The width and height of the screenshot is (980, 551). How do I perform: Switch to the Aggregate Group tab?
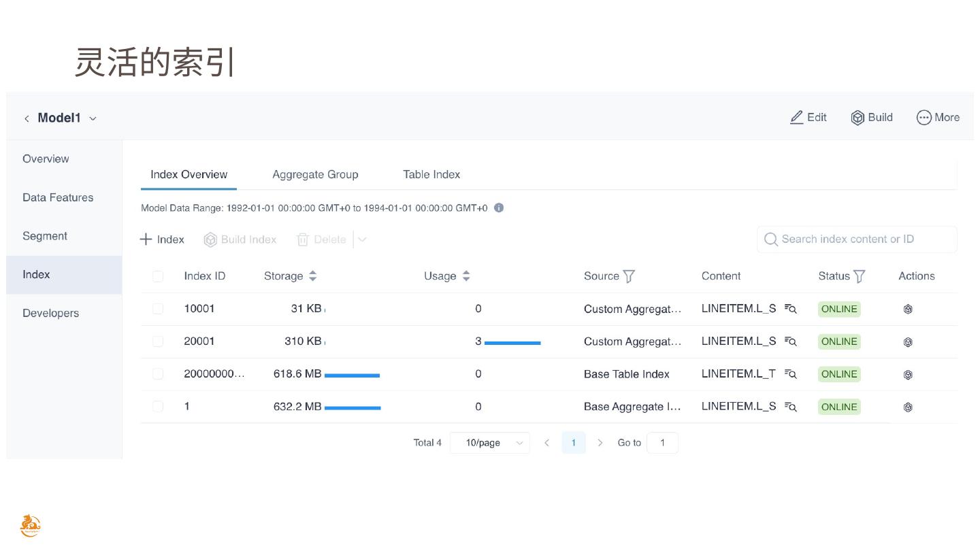pos(315,175)
